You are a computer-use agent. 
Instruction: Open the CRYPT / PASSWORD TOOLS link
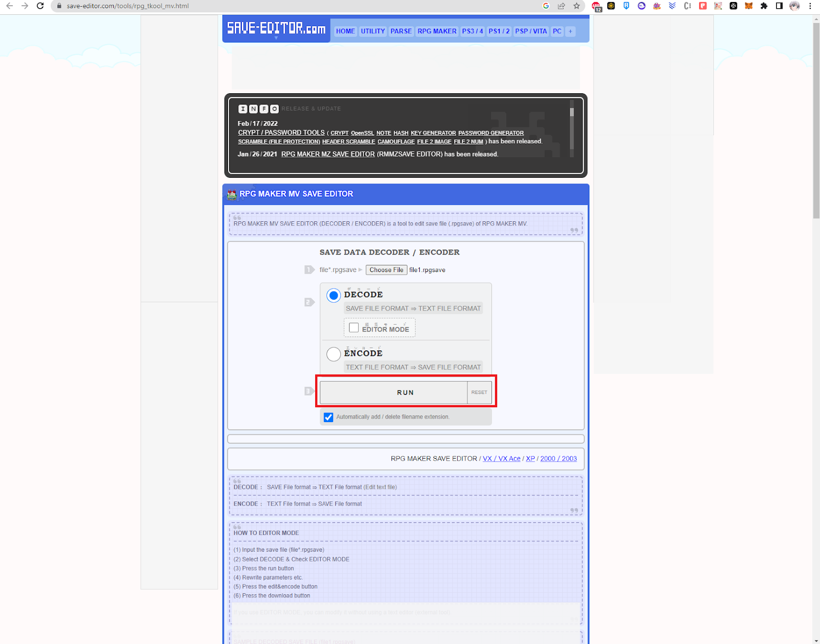(x=281, y=133)
